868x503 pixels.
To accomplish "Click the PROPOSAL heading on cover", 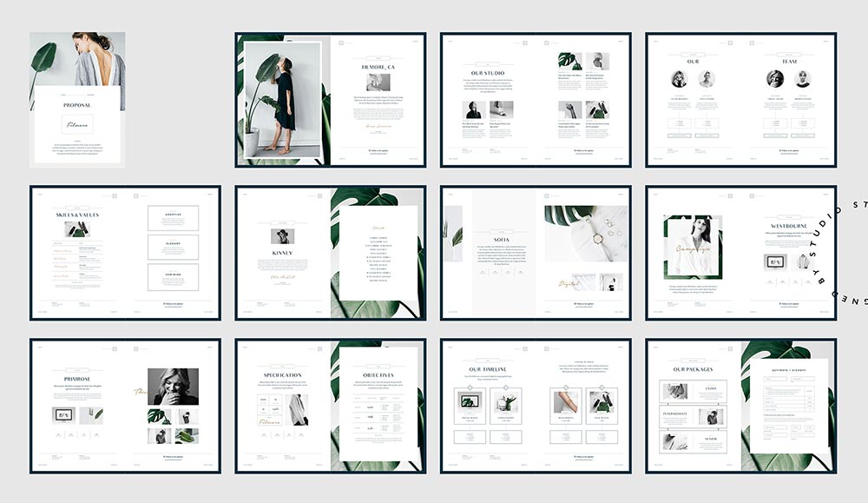I will click(x=77, y=105).
